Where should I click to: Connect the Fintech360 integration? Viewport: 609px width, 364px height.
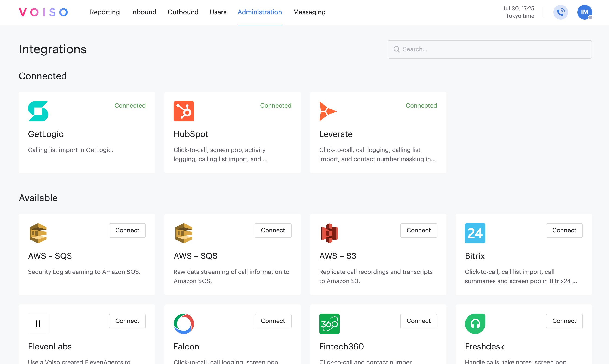coord(418,321)
